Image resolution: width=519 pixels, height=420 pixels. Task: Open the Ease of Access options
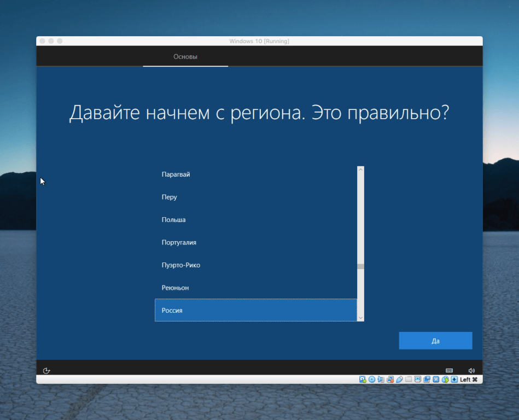click(x=46, y=371)
